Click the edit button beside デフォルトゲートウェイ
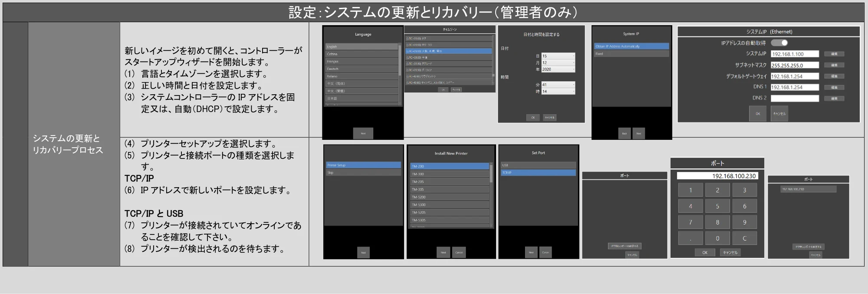This screenshot has width=868, height=294. [x=834, y=76]
